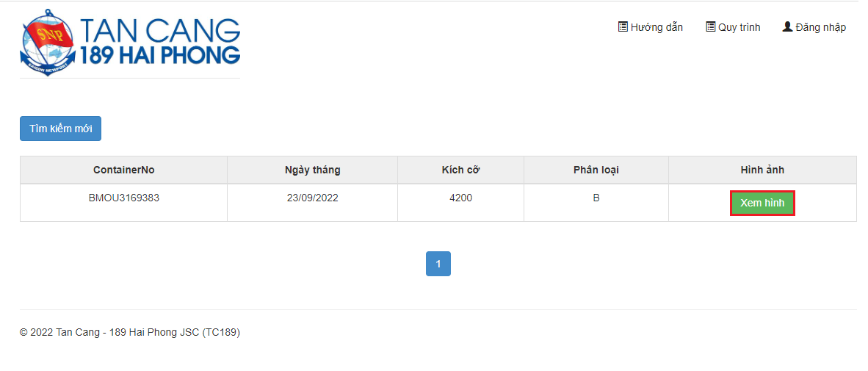Open the Hướng dẫn menu link

[651, 27]
